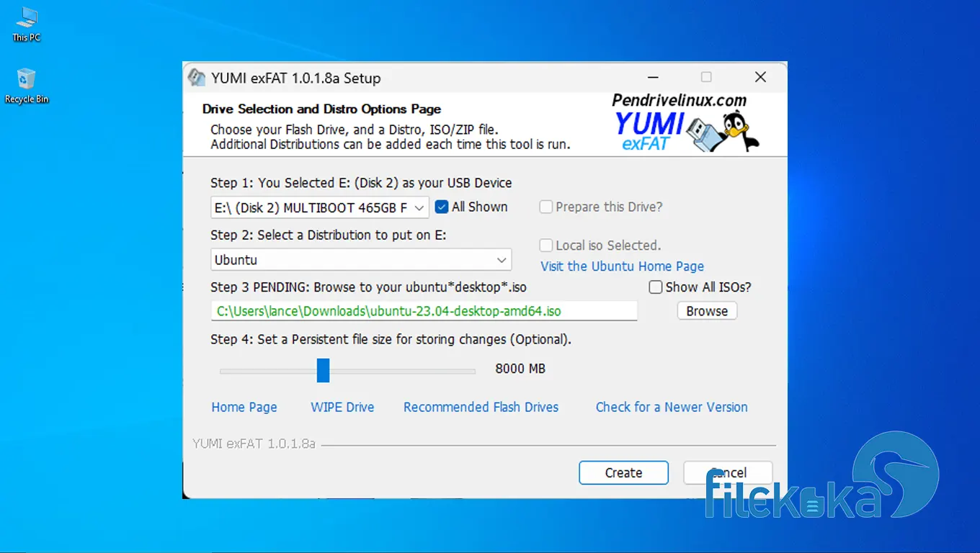The width and height of the screenshot is (980, 553).
Task: Open the Recommended Flash Drives link
Action: pyautogui.click(x=481, y=408)
